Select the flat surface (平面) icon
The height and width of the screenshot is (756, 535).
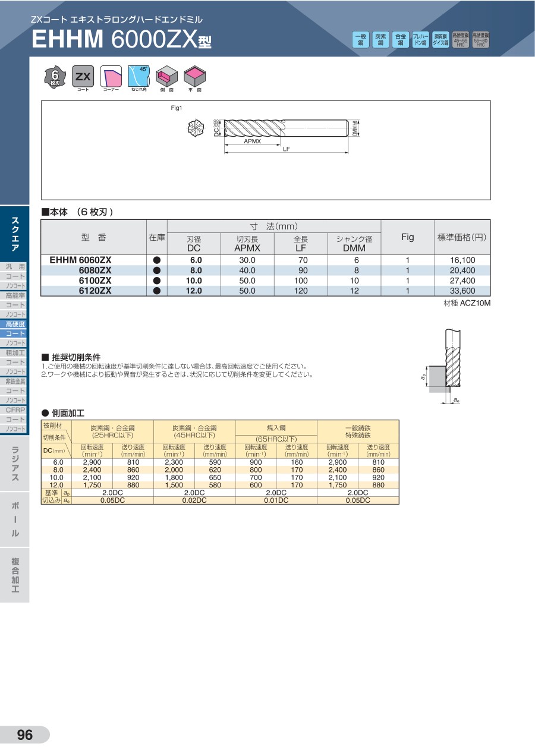(194, 77)
